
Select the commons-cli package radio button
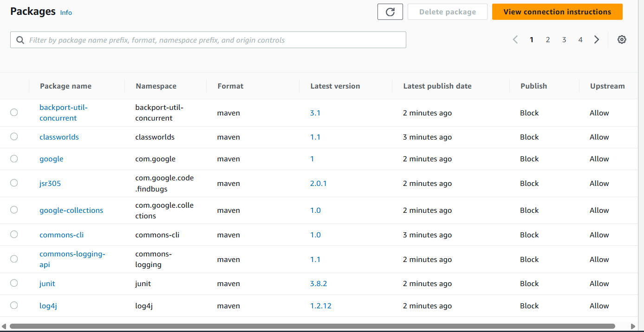(x=14, y=234)
